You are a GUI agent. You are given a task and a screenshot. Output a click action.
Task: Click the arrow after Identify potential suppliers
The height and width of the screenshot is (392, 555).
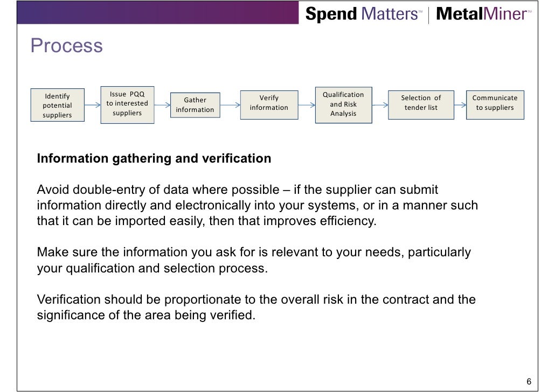click(x=93, y=104)
